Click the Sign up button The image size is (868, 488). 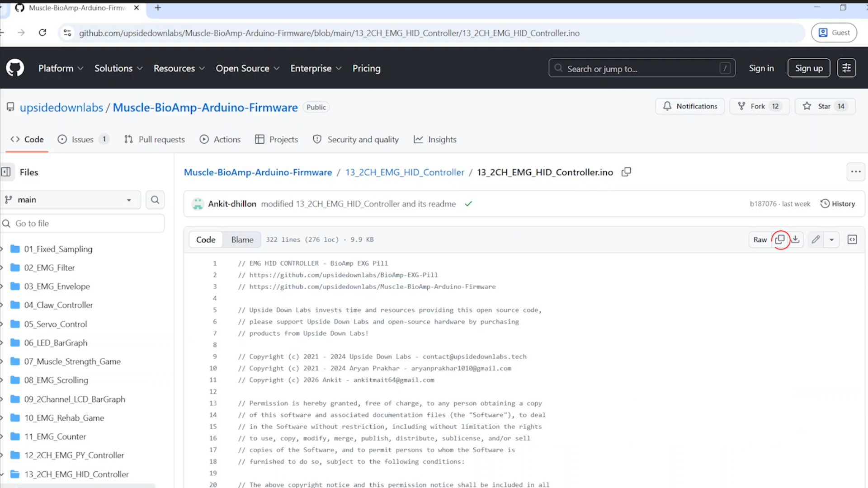pyautogui.click(x=809, y=68)
